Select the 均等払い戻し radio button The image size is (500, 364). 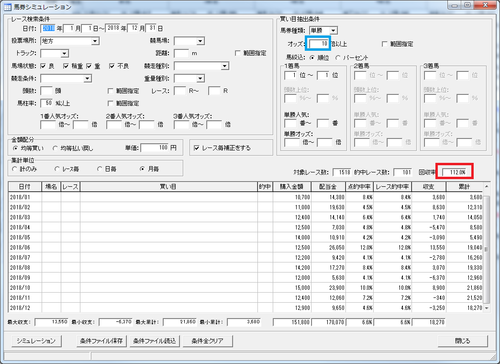pos(55,148)
